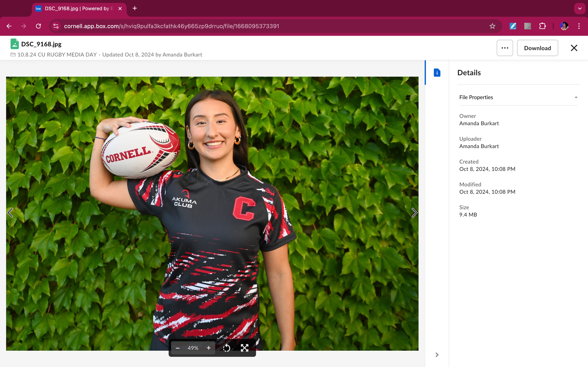Hide the sidebar with bottom chevron
The height and width of the screenshot is (367, 588).
pos(437,355)
